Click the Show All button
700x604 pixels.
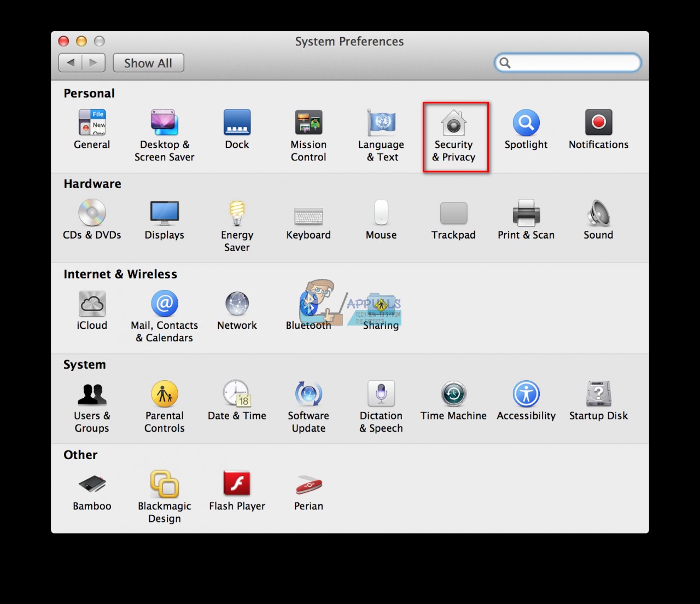(148, 63)
